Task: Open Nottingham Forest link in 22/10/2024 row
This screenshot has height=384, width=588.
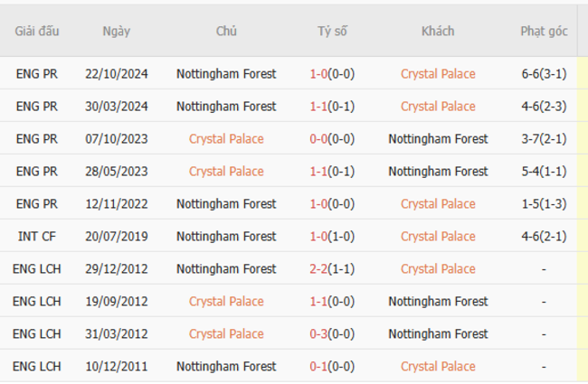Action: [x=226, y=74]
